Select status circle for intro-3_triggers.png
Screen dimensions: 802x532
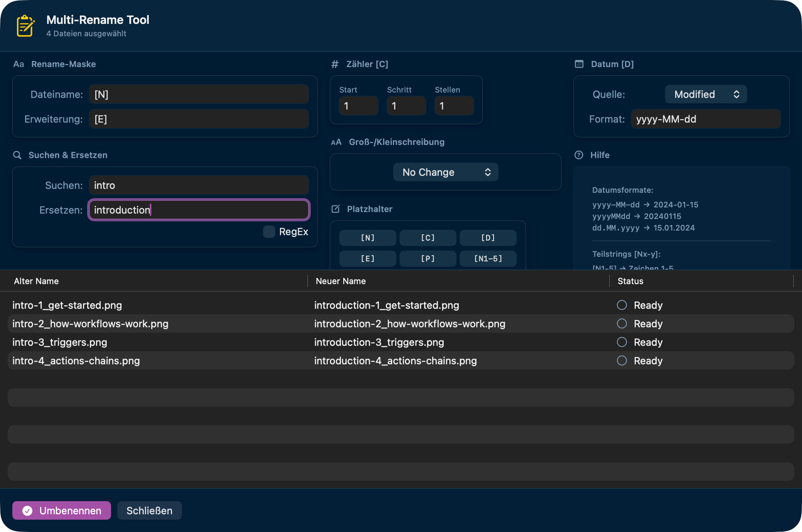(622, 342)
